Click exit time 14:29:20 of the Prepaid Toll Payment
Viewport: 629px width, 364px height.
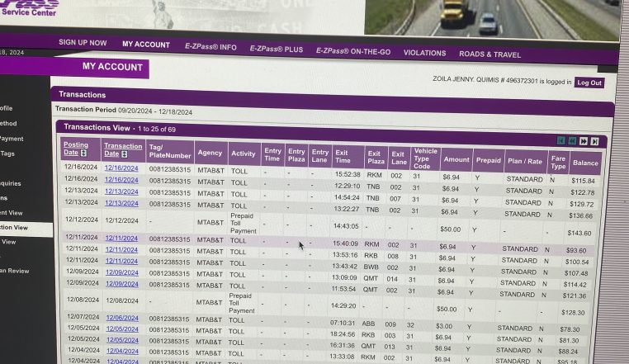(343, 305)
